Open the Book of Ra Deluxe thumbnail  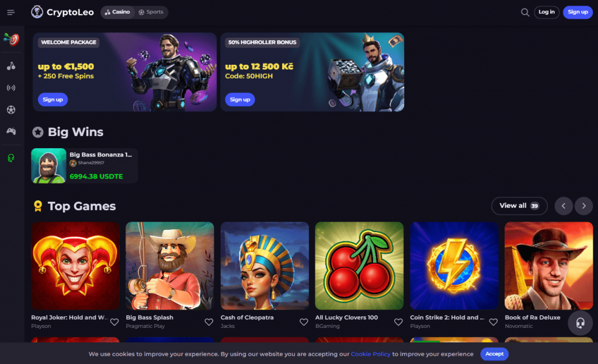pos(548,266)
